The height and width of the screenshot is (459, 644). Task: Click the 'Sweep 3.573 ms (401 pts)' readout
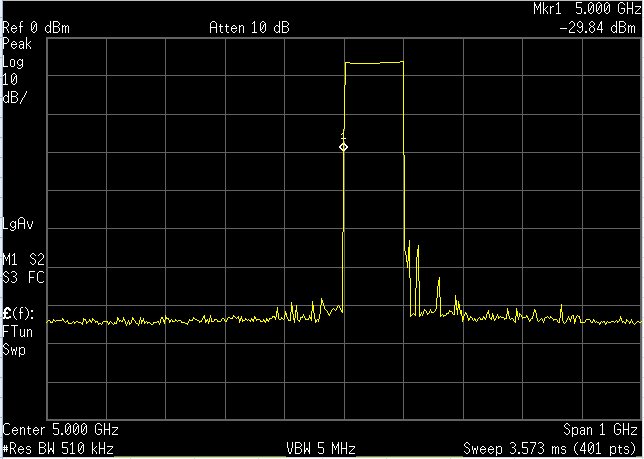pos(550,449)
